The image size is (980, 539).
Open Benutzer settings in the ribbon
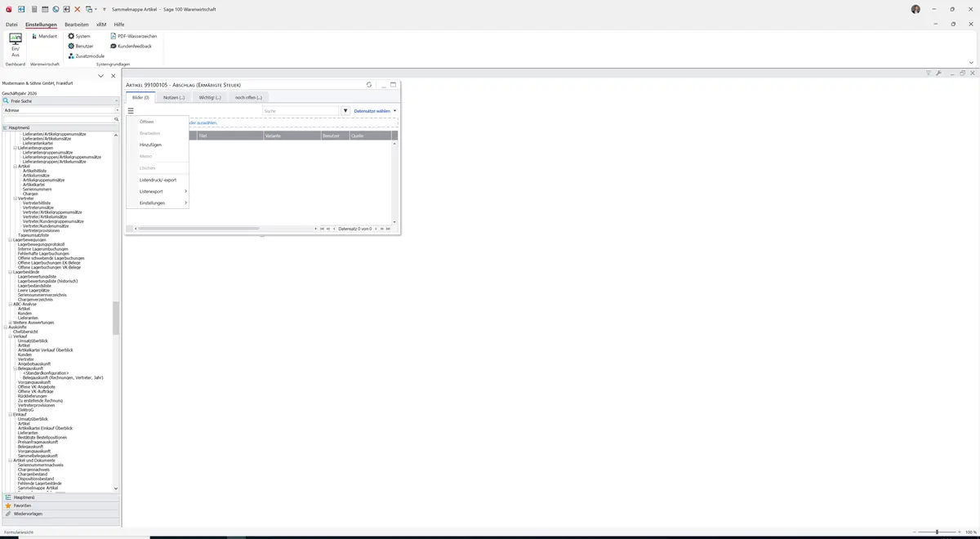coord(81,46)
